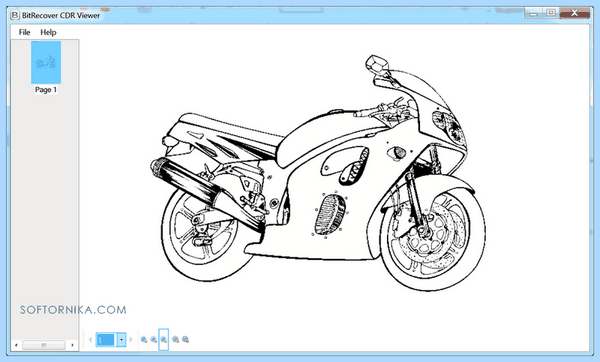Click the last zoom magnifier icon
600x362 pixels.
tap(186, 339)
